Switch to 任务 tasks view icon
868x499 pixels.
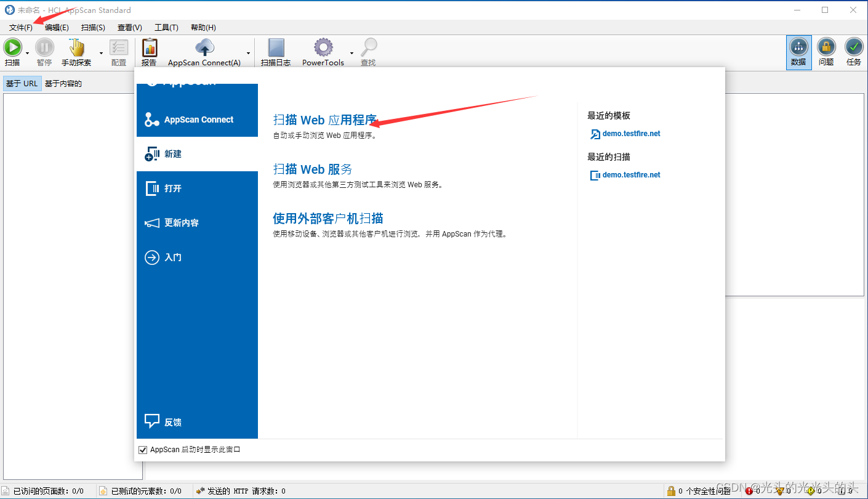[854, 47]
